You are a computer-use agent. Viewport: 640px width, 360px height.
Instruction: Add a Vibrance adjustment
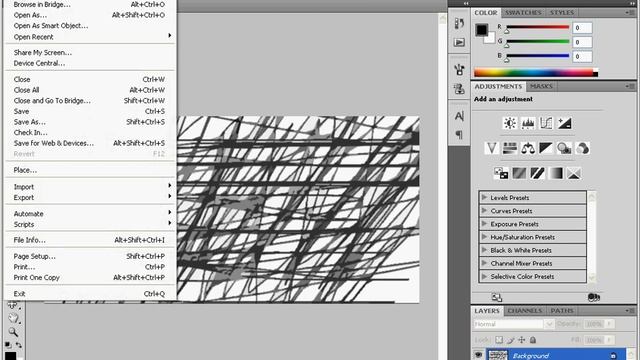491,148
